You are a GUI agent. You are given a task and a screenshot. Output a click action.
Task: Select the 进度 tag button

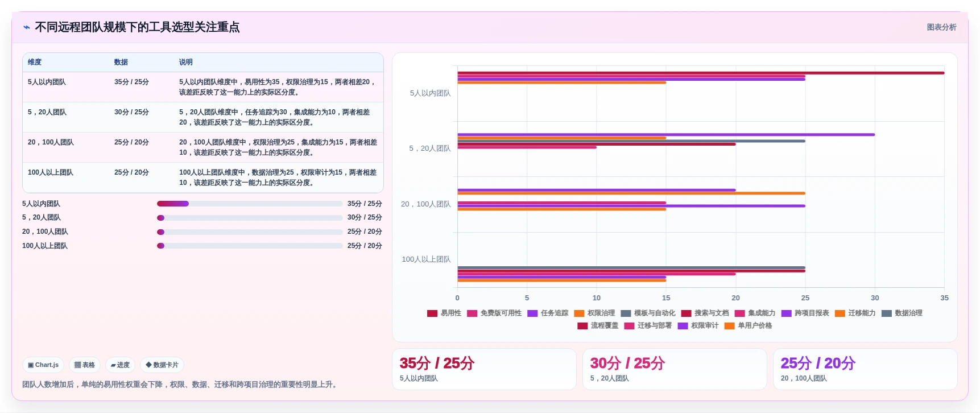pos(120,365)
